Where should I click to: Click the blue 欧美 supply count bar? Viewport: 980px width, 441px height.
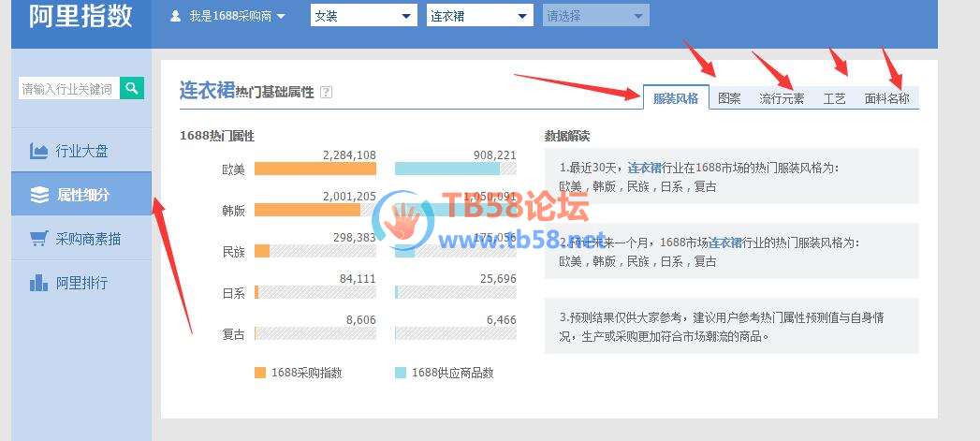click(447, 169)
